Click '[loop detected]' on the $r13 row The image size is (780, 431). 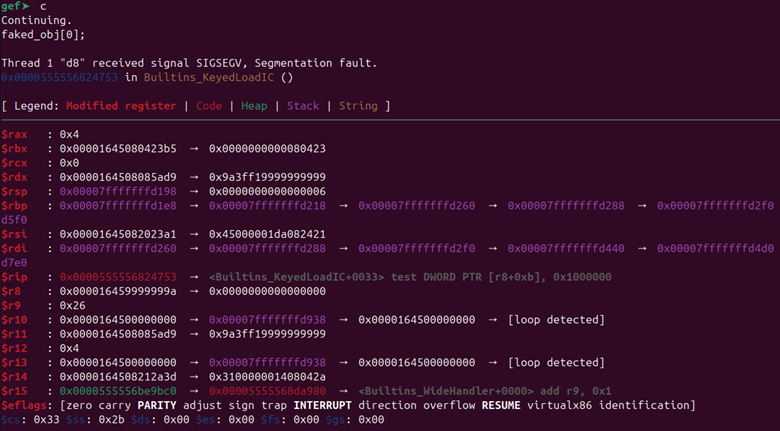point(556,363)
